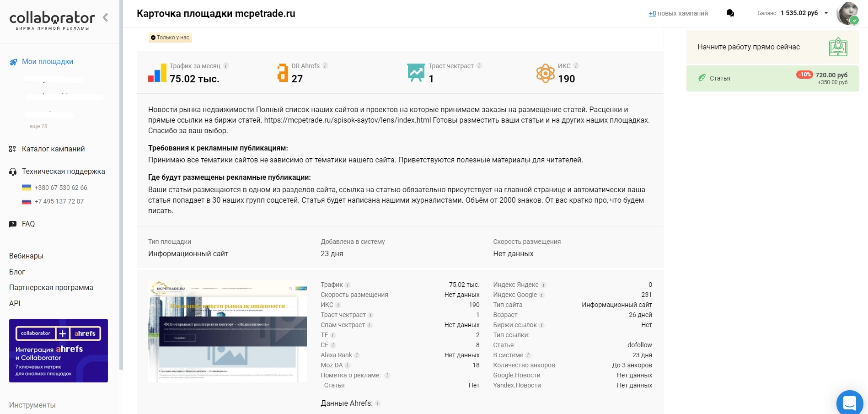Click the Индекс Google value 231
The height and width of the screenshot is (414, 868).
647,295
